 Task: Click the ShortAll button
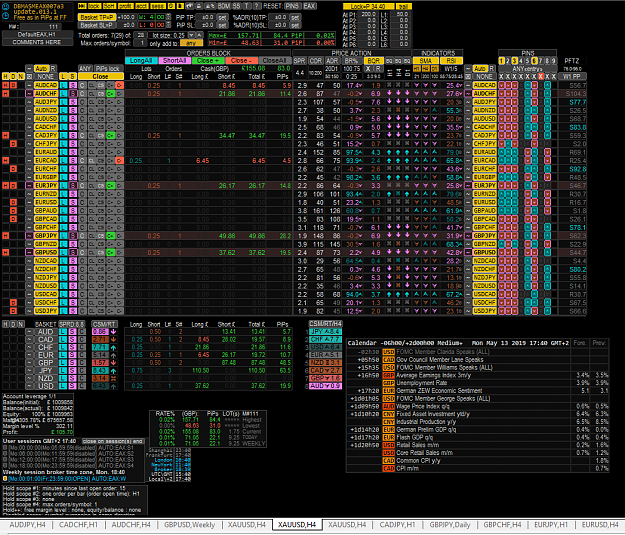point(175,61)
